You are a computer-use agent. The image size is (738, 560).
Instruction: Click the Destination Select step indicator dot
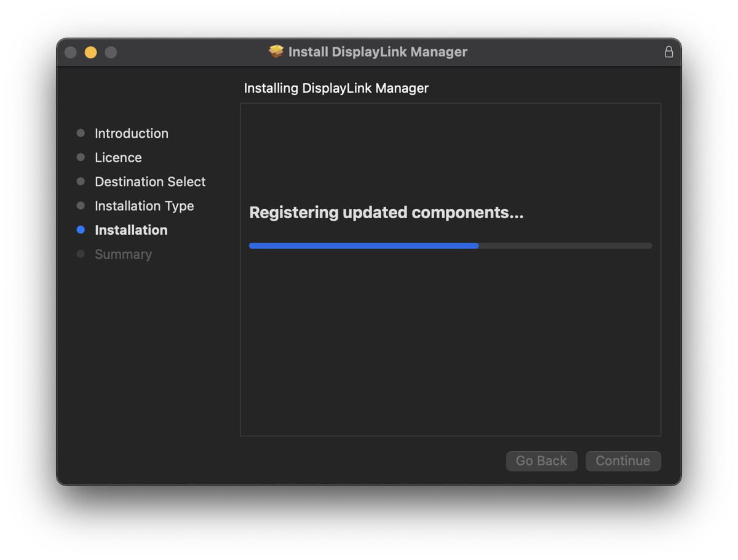coord(80,181)
